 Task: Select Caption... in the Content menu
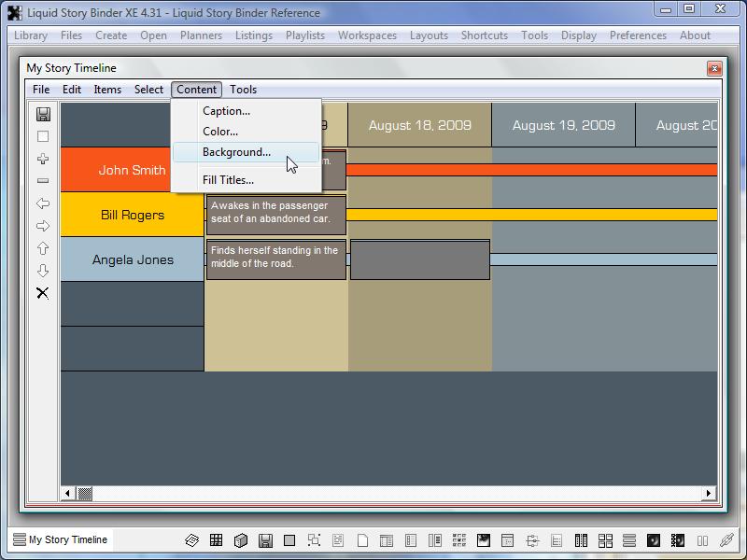click(x=226, y=111)
